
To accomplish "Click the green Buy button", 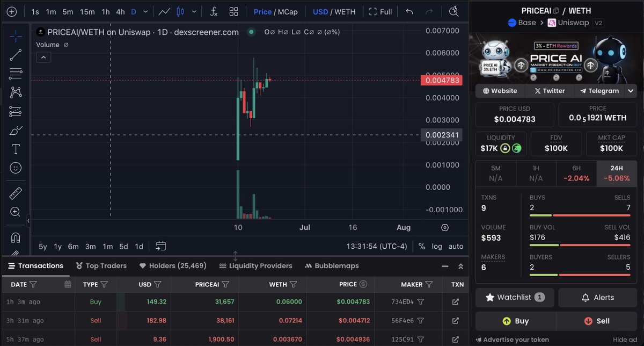I will click(x=515, y=321).
